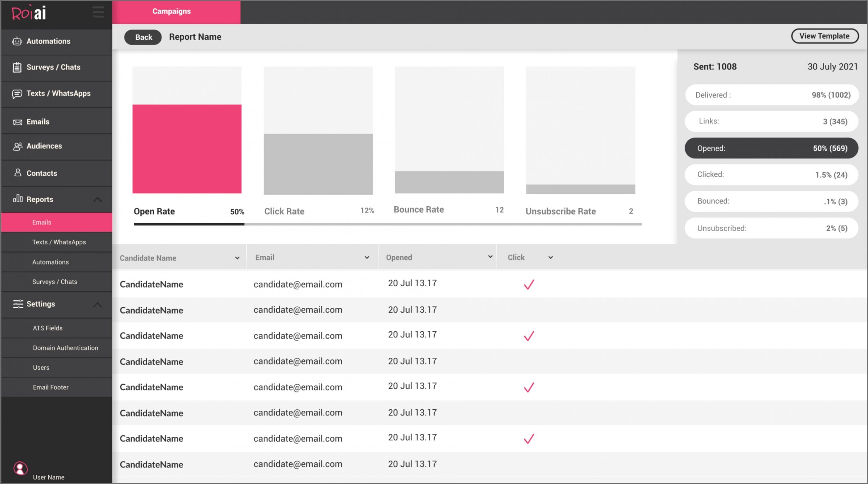The width and height of the screenshot is (868, 484).
Task: Click the first row's click checkmark
Action: (529, 284)
